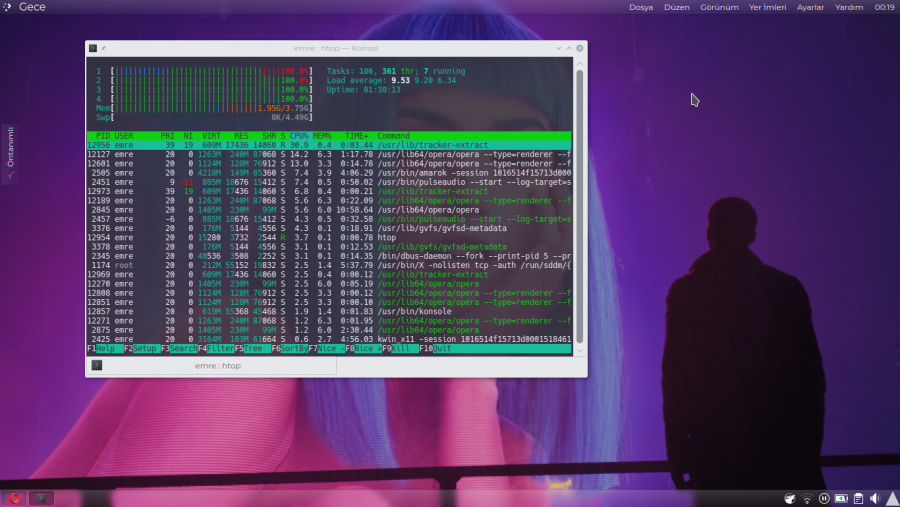
Task: Click the volume speaker tray icon
Action: click(x=874, y=498)
